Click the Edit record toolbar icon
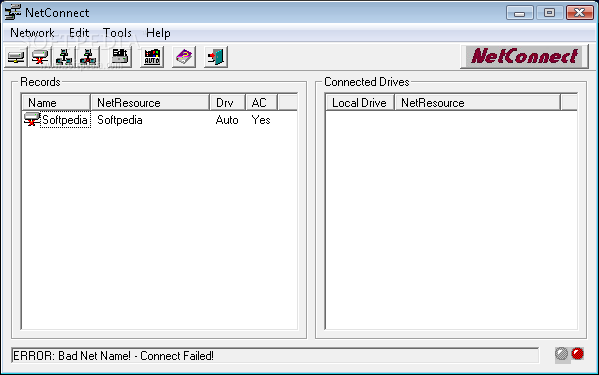This screenshot has height=375, width=599. (x=120, y=57)
